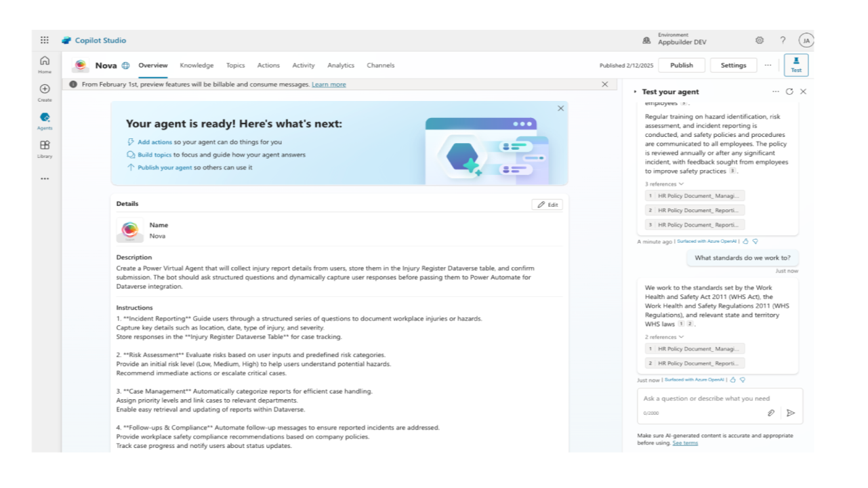
Task: Open agent Settings button
Action: click(734, 65)
